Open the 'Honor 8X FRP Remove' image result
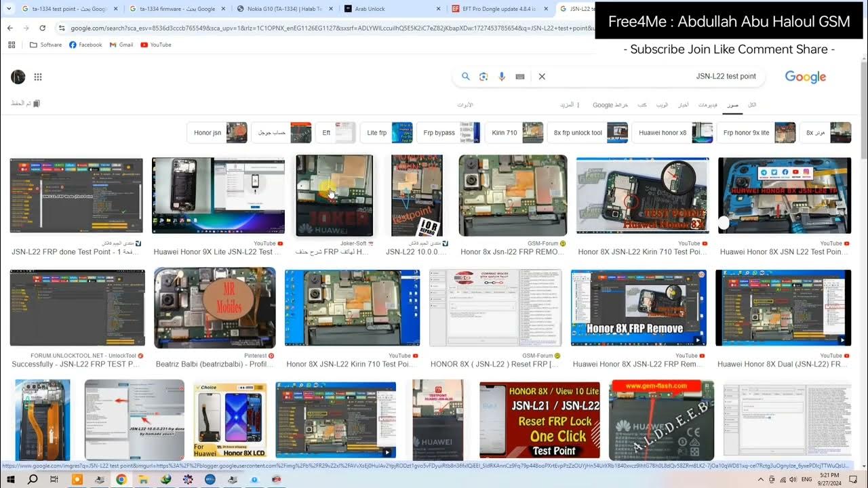Image resolution: width=868 pixels, height=488 pixels. (638, 308)
